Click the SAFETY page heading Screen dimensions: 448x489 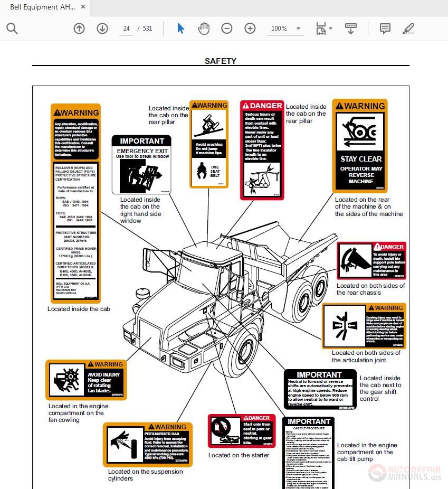(x=221, y=61)
